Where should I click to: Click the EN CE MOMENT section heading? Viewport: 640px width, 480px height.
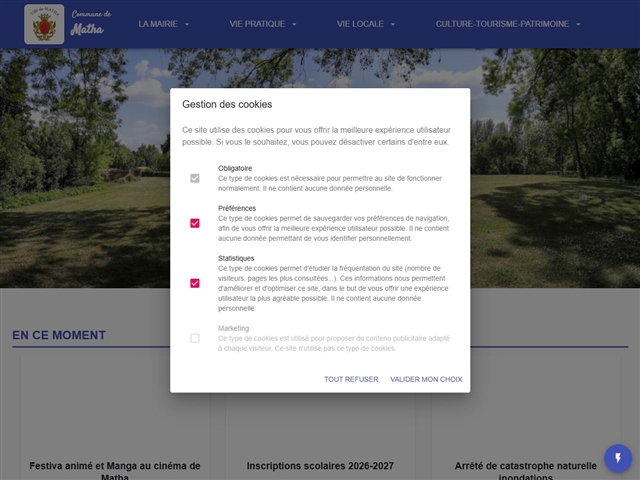tap(59, 335)
